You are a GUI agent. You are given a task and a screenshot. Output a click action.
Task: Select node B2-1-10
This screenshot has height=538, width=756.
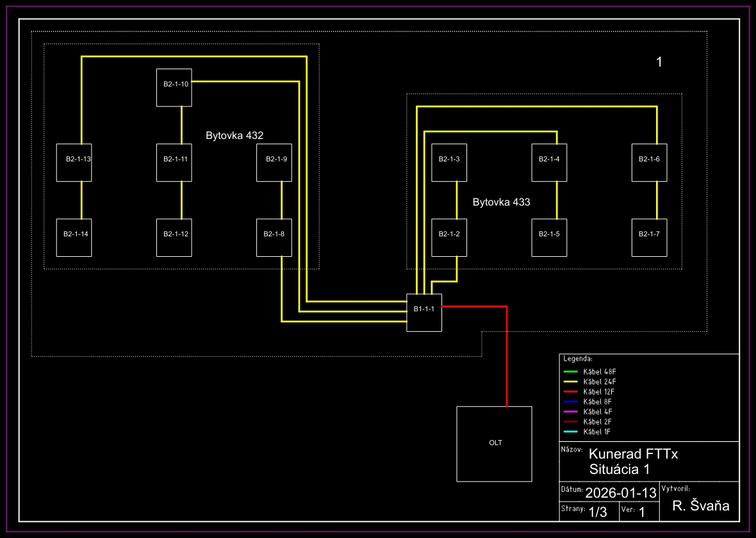click(174, 87)
